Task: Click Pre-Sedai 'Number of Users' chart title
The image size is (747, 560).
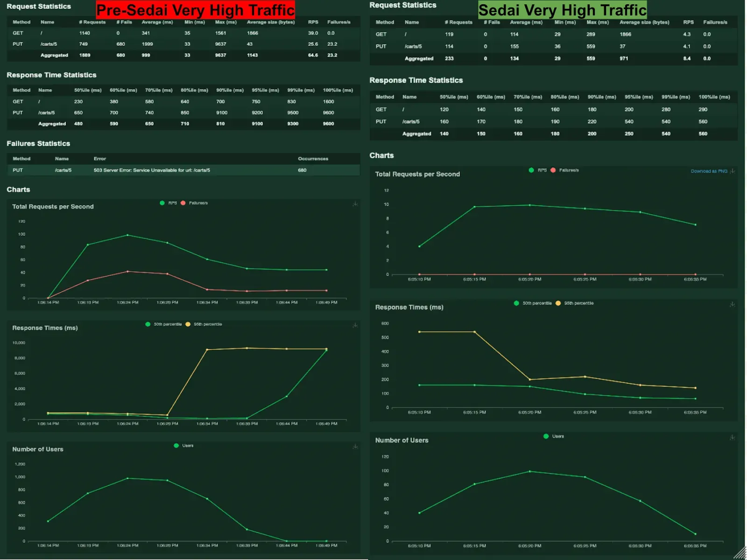Action: pyautogui.click(x=38, y=449)
